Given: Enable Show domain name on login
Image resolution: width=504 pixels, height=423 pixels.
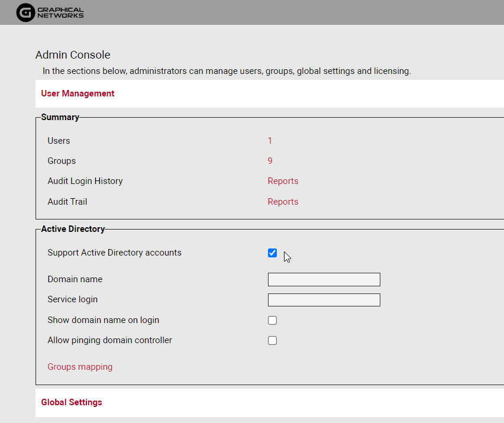Looking at the screenshot, I should 272,321.
